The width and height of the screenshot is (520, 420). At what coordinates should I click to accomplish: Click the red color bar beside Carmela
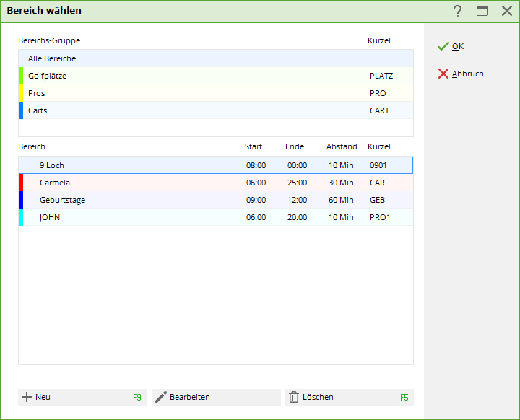[21, 183]
